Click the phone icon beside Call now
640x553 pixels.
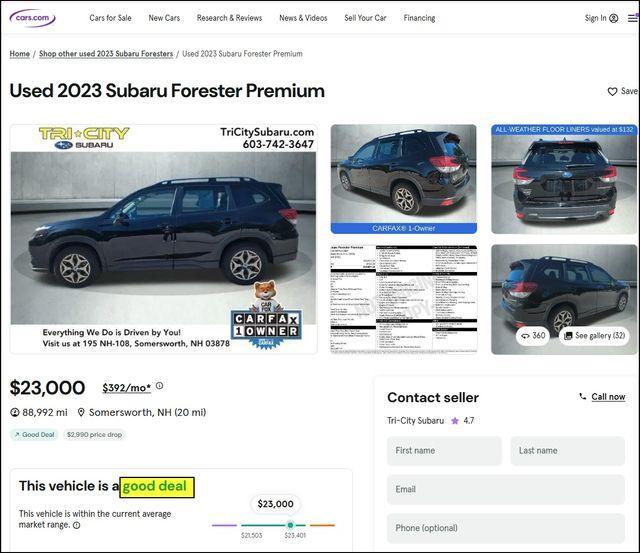pos(582,396)
